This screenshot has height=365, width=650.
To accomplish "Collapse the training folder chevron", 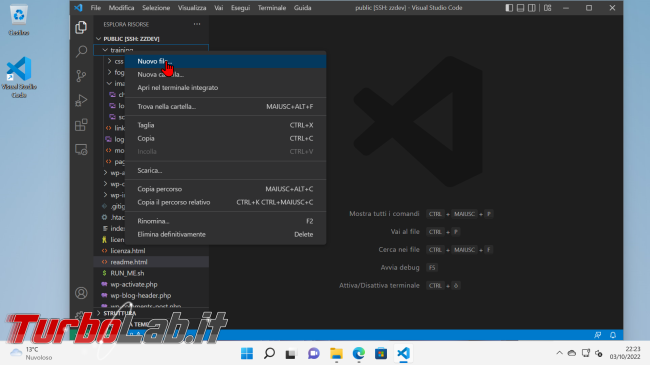I will click(105, 50).
